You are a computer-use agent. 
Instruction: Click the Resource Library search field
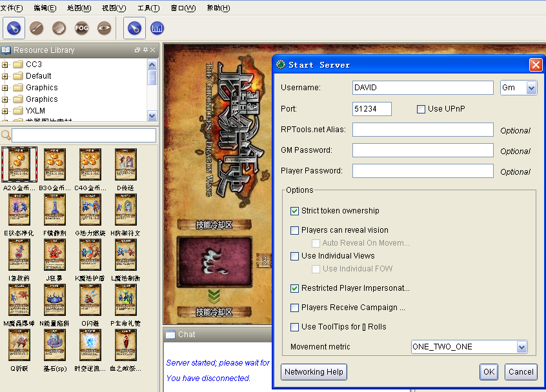pos(84,135)
